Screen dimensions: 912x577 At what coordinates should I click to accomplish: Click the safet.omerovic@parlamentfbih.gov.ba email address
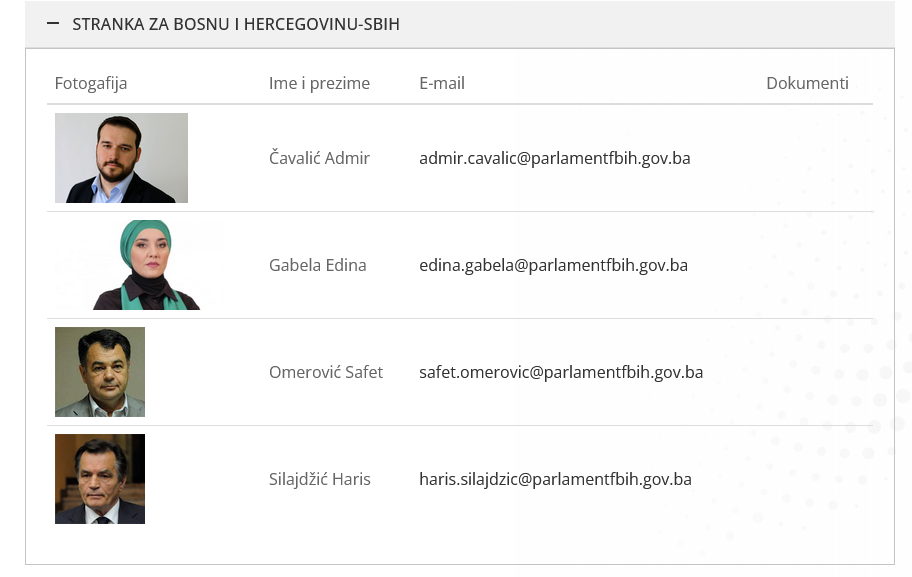point(561,372)
